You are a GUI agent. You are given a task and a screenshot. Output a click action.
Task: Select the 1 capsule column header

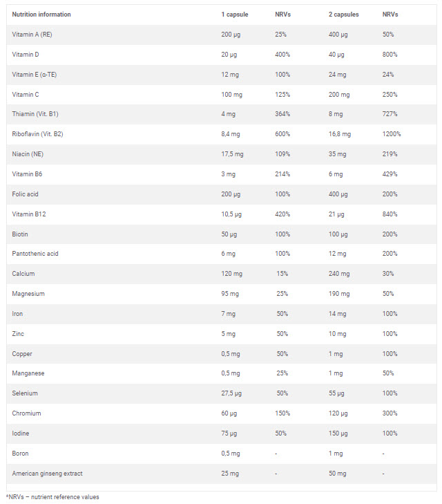pos(235,15)
